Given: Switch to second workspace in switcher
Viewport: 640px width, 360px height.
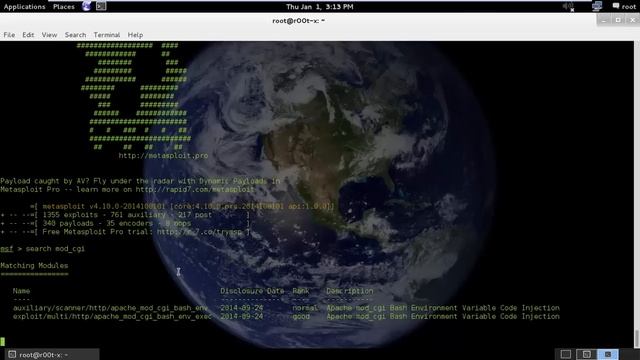Looking at the screenshot, I should 587,354.
